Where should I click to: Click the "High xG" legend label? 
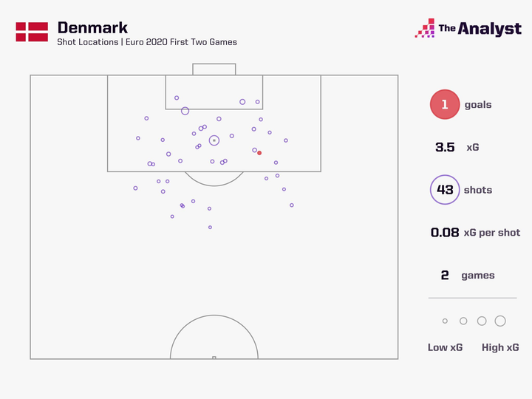pyautogui.click(x=500, y=347)
